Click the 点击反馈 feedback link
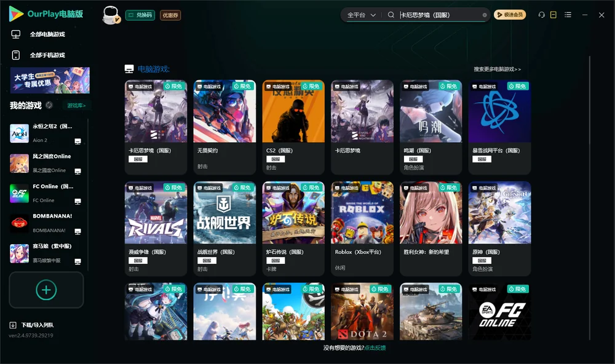The height and width of the screenshot is (364, 615). pyautogui.click(x=375, y=347)
